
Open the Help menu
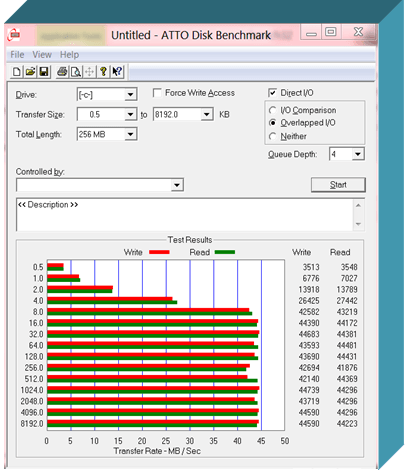69,54
